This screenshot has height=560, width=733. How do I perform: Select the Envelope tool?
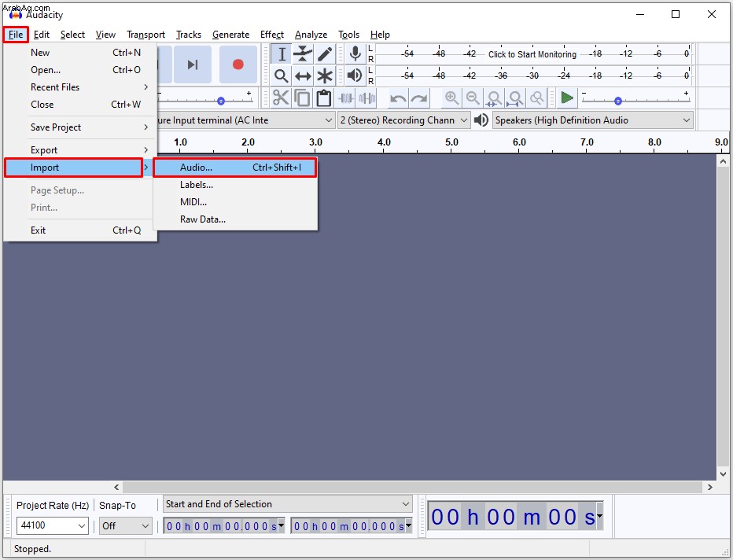[303, 54]
